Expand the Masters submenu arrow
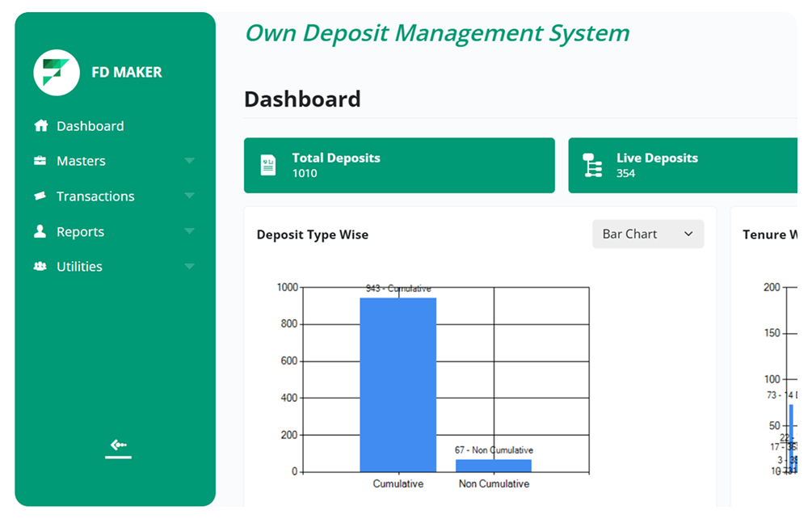Image resolution: width=812 pixels, height=519 pixels. 189,161
